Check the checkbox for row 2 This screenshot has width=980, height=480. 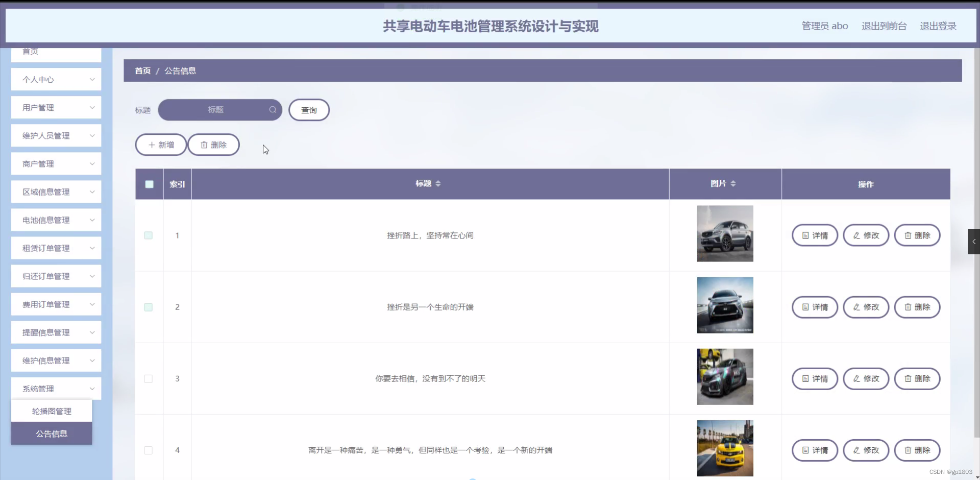tap(149, 307)
